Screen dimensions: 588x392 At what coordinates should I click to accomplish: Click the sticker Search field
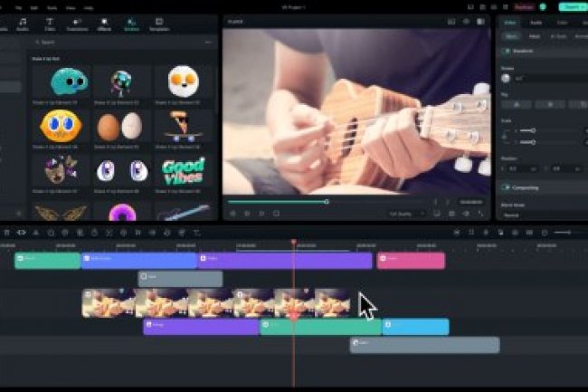pos(117,43)
